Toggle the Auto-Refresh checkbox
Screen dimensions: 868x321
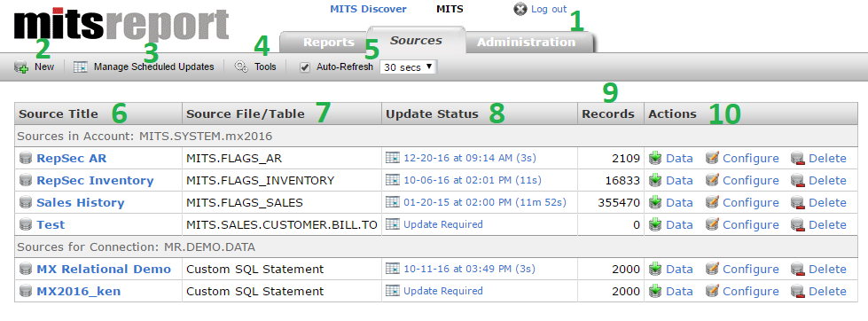(x=304, y=67)
